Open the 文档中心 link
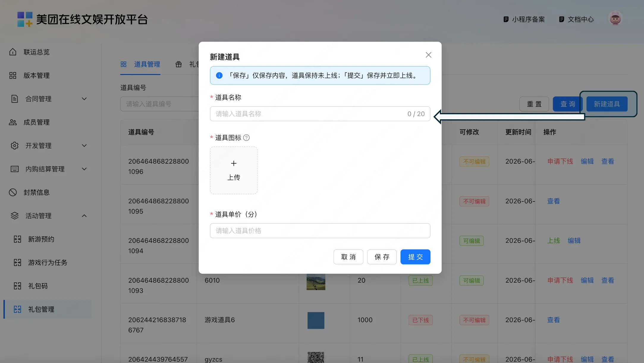This screenshot has width=644, height=363. (576, 19)
